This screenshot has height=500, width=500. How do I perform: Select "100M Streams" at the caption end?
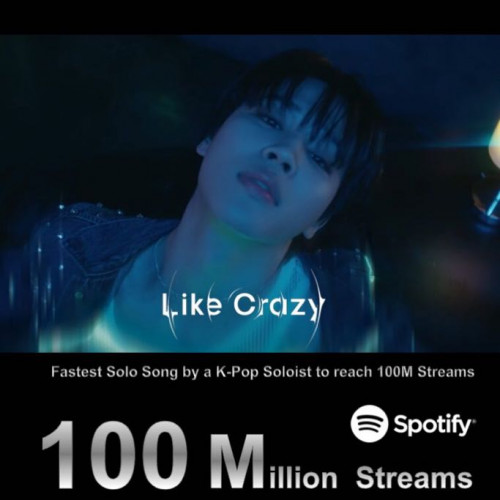click(425, 372)
